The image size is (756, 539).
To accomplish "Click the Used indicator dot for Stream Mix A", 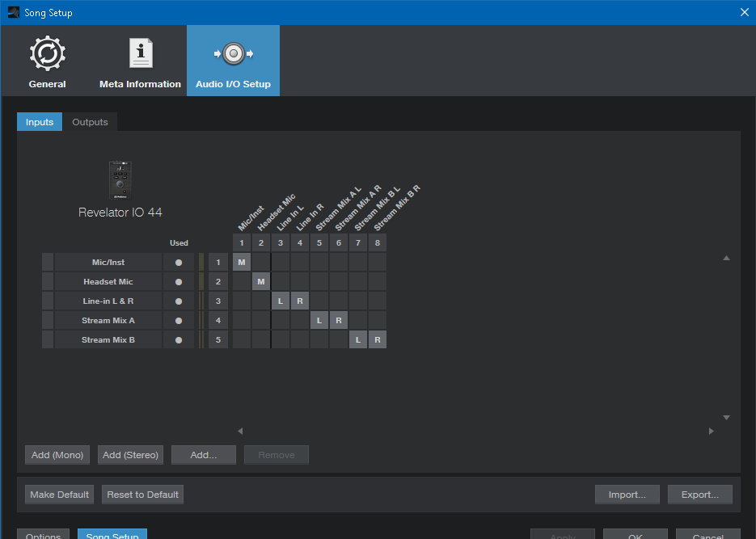I will tap(179, 320).
